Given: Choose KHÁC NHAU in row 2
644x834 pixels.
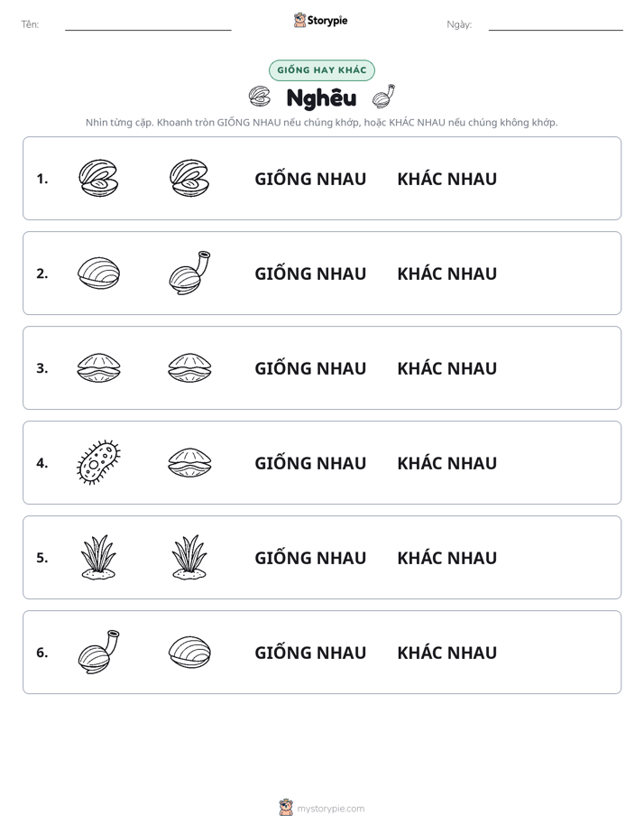Looking at the screenshot, I should pyautogui.click(x=446, y=273).
